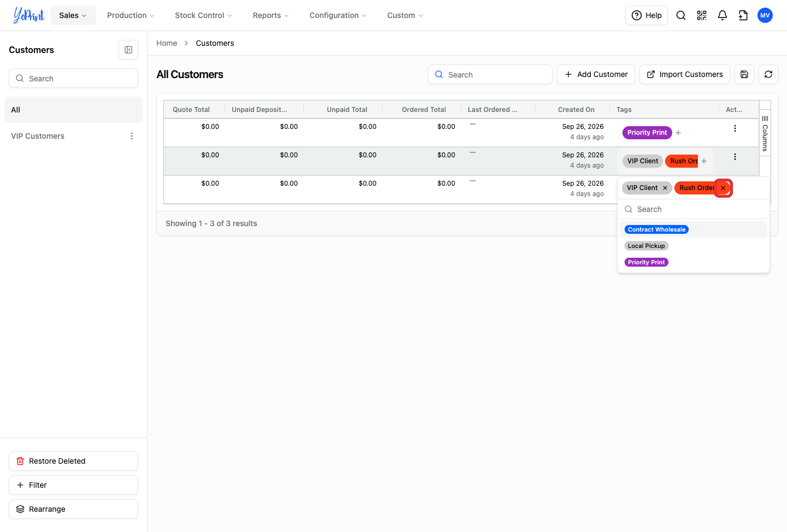Viewport: 787px width, 532px height.
Task: Collapse the Customers sidebar panel icon
Action: tap(128, 50)
